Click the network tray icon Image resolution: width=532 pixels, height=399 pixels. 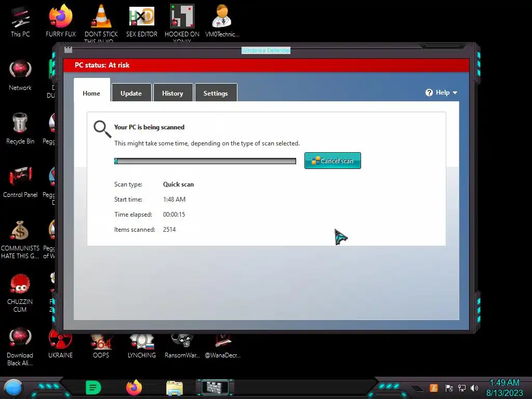point(462,388)
